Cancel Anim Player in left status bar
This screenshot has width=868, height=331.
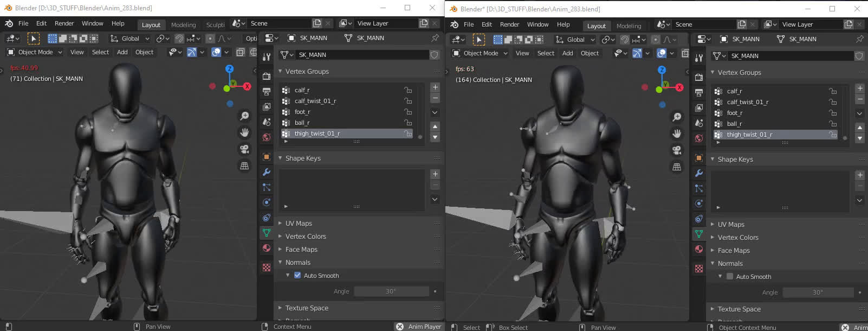click(400, 327)
